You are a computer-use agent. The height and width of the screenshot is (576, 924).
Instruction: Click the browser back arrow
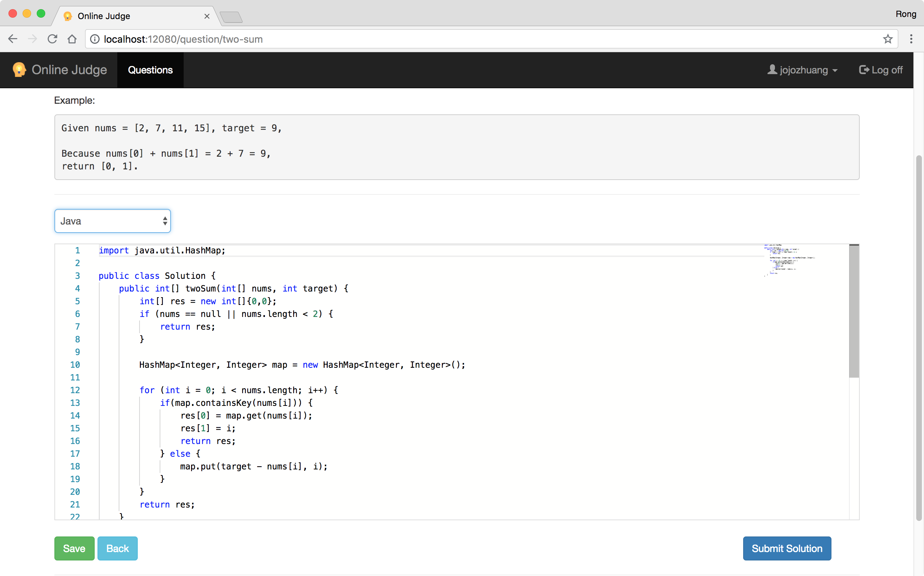13,39
